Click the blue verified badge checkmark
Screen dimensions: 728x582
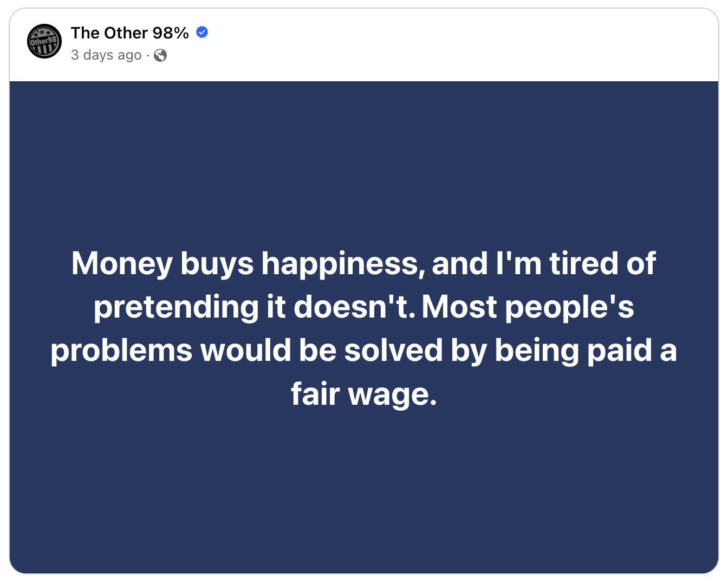click(x=202, y=33)
